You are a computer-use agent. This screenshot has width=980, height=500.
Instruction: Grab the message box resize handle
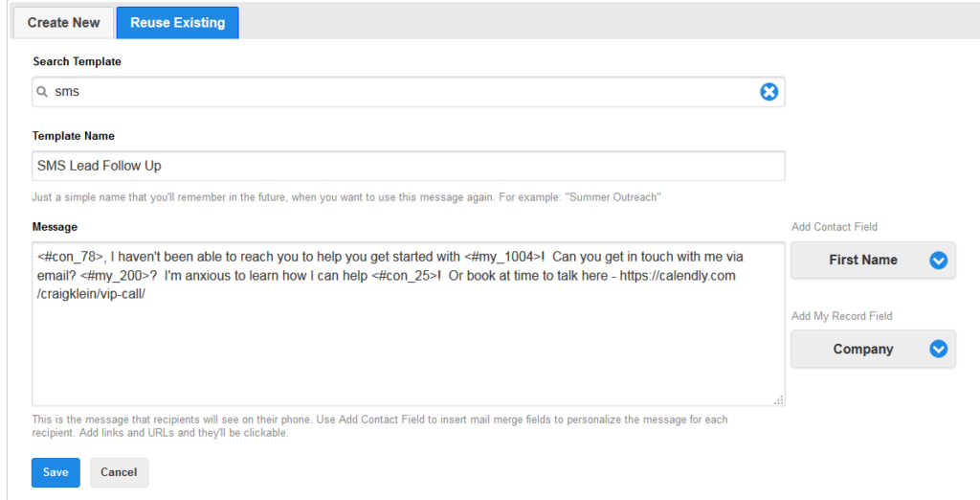778,399
